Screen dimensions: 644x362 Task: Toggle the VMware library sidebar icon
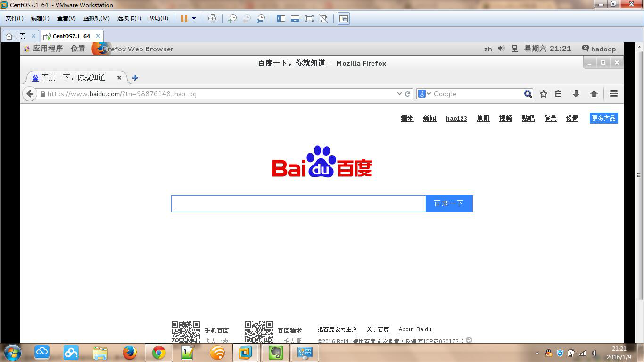click(281, 18)
